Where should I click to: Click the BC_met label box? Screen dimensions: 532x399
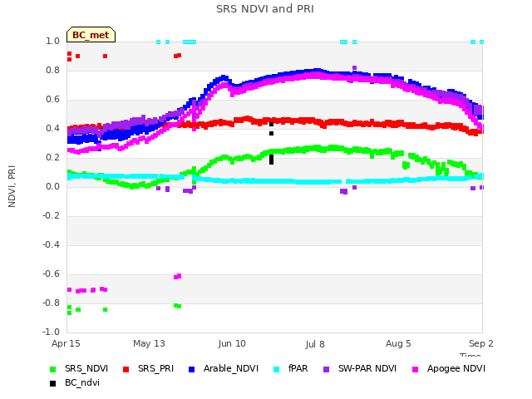click(91, 35)
